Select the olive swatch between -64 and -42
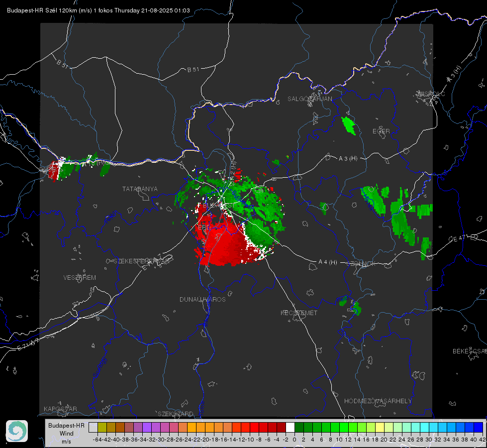487x448 pixels. 102,427
